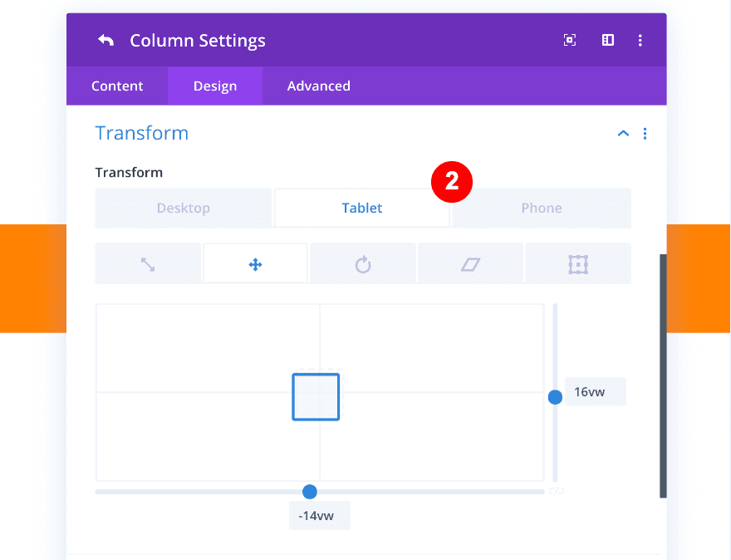Collapse the Transform section chevron
The height and width of the screenshot is (560, 731).
pos(623,133)
